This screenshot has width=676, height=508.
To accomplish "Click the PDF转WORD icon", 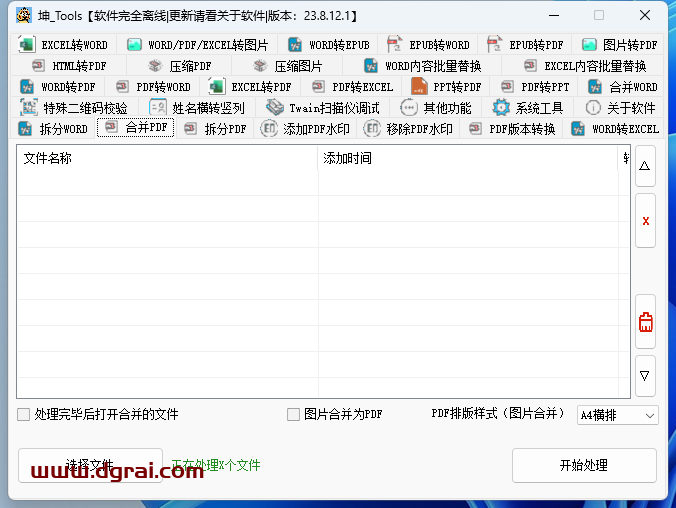I will tap(122, 87).
